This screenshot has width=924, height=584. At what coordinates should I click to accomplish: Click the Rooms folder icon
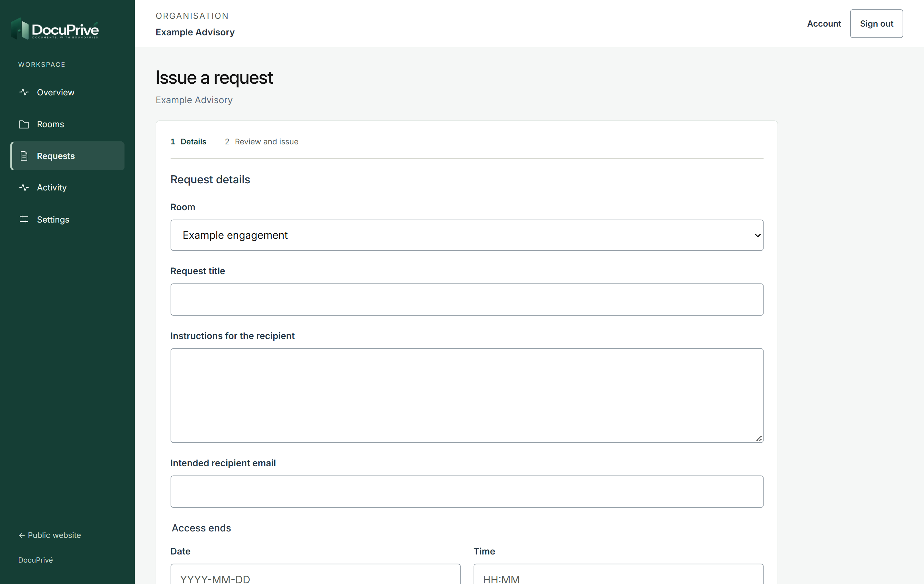(24, 124)
